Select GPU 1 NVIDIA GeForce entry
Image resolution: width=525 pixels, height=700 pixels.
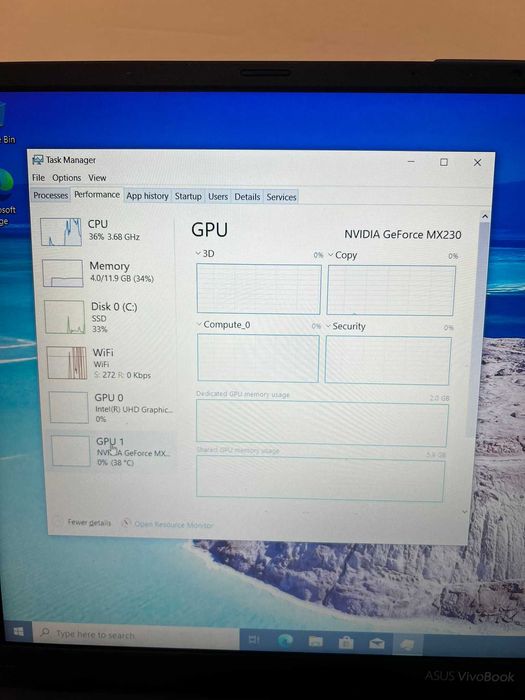click(x=112, y=451)
